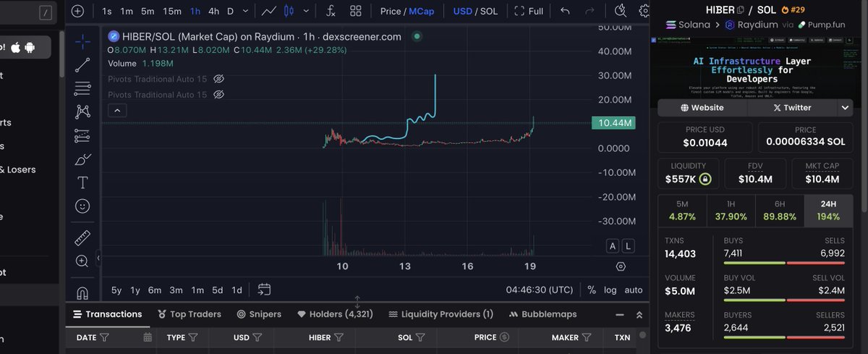The image size is (868, 354).
Task: Select the XABCD pattern tool
Action: tap(82, 111)
